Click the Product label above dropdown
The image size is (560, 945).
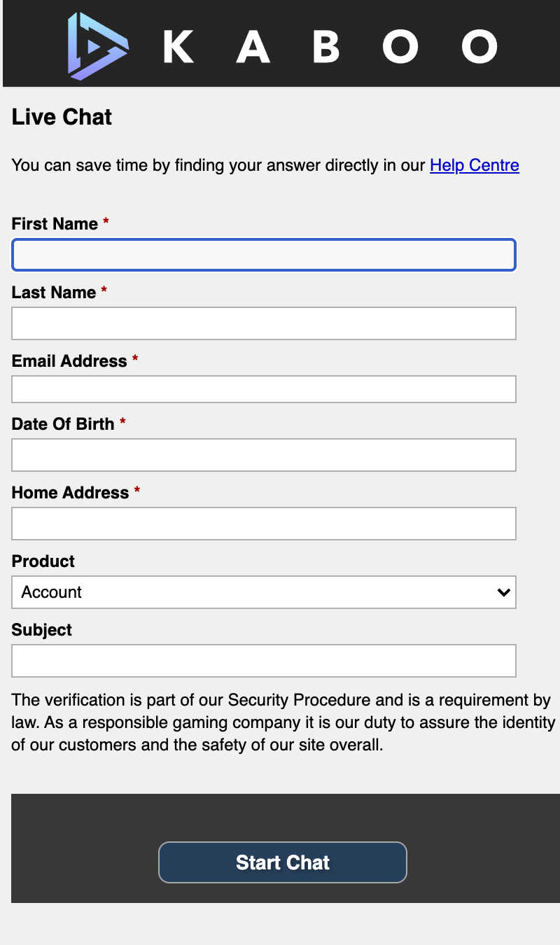coord(43,561)
